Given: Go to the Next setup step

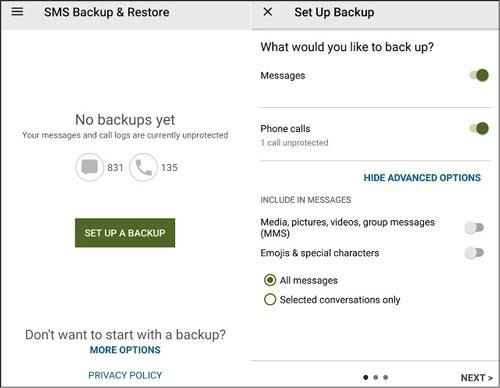Looking at the screenshot, I should click(x=477, y=378).
